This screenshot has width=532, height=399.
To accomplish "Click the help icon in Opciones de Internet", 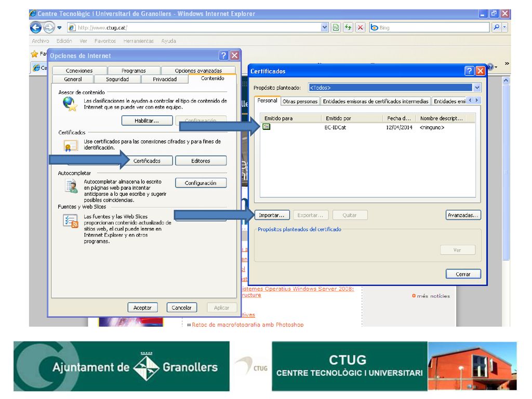I will tap(223, 56).
